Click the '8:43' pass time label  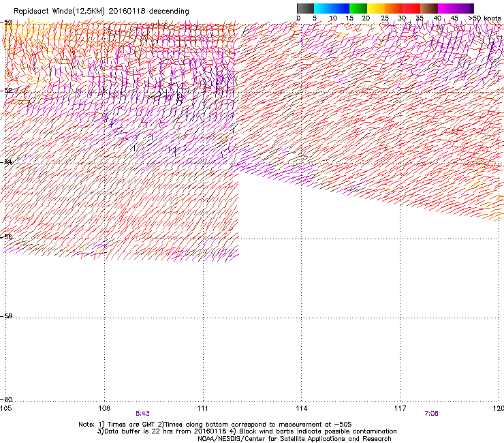142,414
